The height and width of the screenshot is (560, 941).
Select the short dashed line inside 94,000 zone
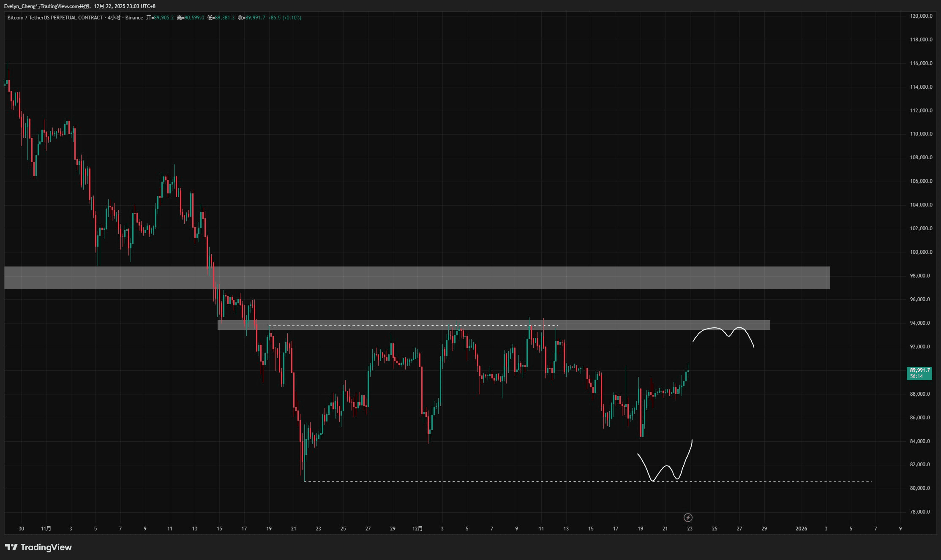(414, 326)
